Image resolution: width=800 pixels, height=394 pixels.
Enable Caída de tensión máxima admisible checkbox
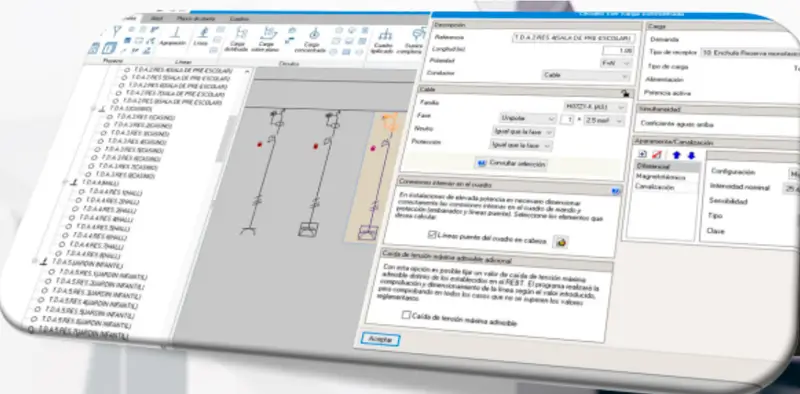click(x=406, y=315)
